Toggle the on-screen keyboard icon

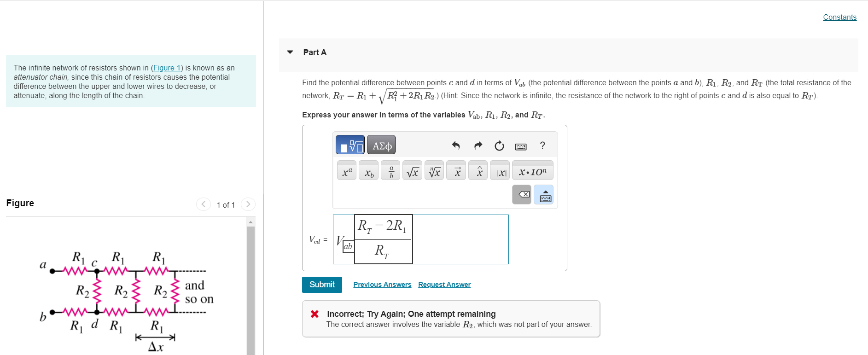tap(520, 145)
